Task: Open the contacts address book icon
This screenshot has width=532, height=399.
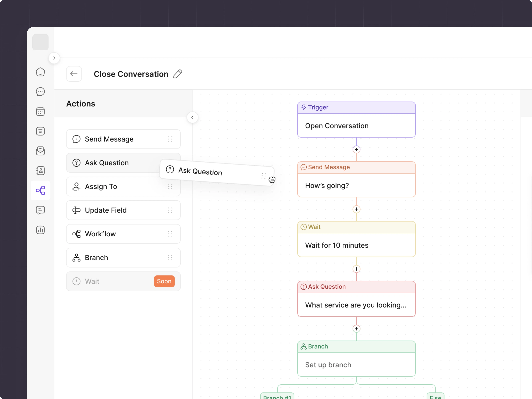Action: pos(40,171)
